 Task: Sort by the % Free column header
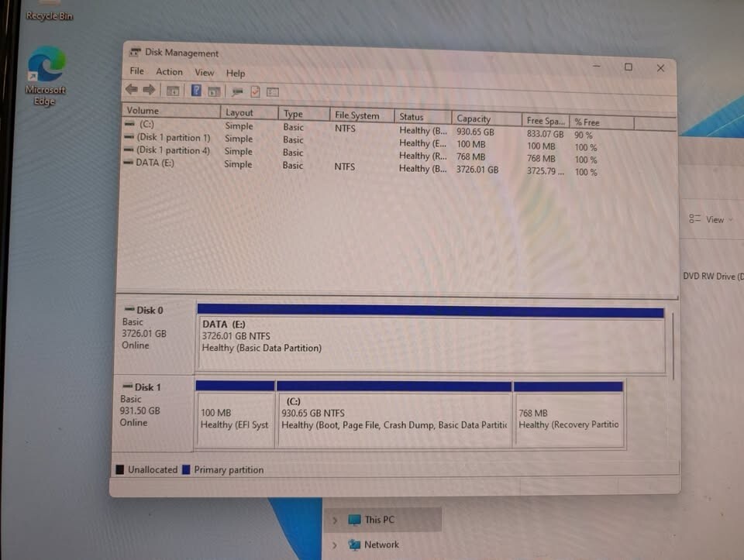pyautogui.click(x=601, y=122)
